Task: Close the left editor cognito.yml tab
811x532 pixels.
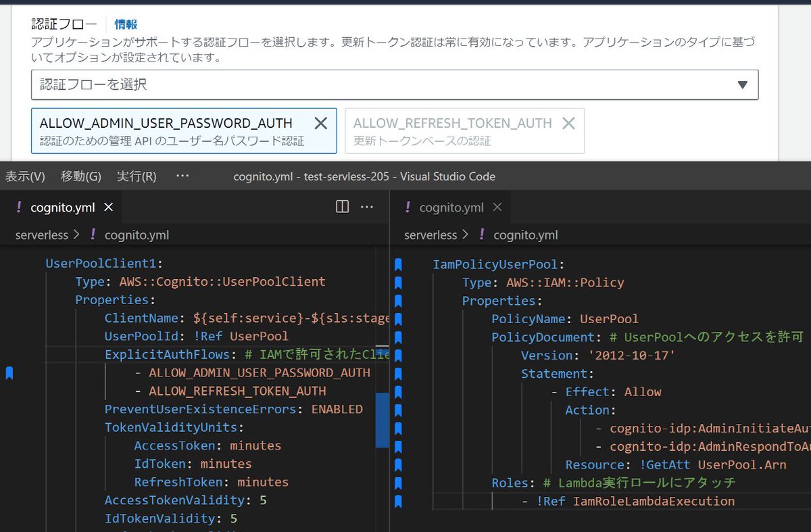Action: 108,208
